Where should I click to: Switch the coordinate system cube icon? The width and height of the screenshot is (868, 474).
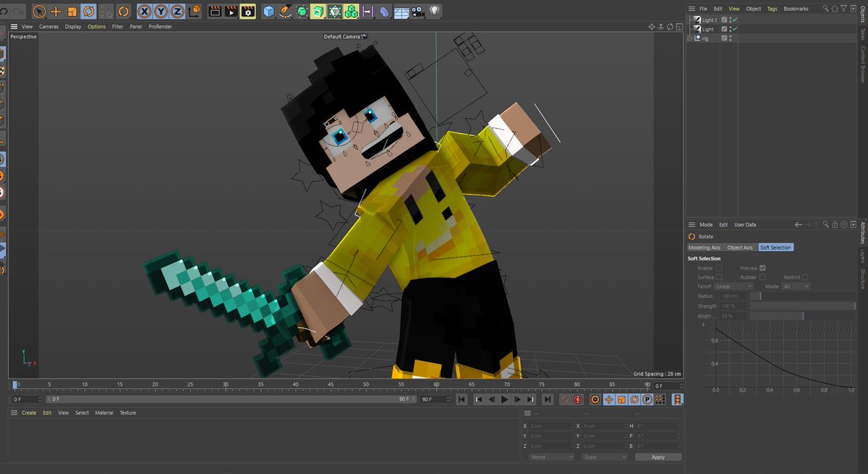point(194,12)
